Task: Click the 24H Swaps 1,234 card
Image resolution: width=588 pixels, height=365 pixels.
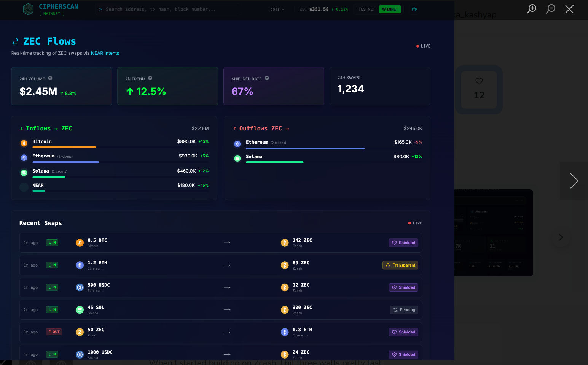Action: [380, 86]
